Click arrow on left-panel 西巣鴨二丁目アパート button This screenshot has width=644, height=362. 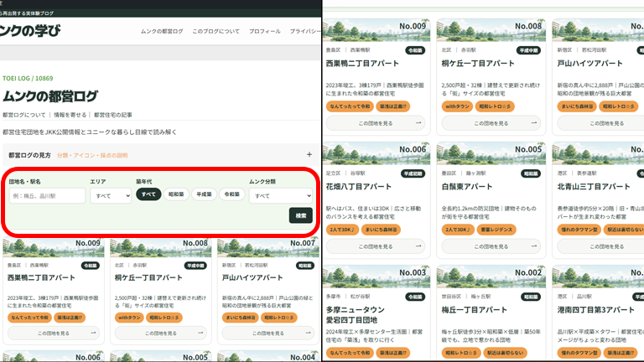pos(93,333)
